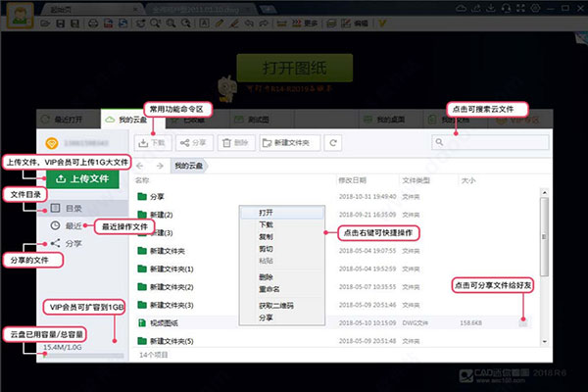588x392 pixels.
Task: Sort by the 文件类型 column header
Action: click(x=416, y=180)
